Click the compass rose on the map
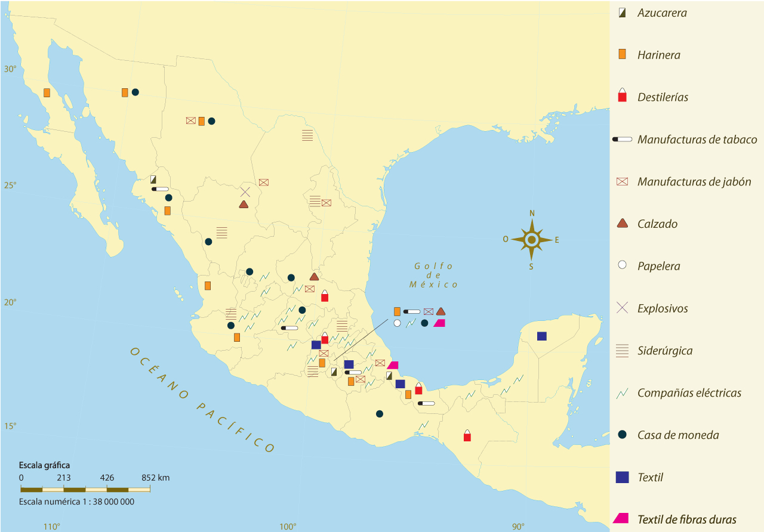 (x=531, y=240)
